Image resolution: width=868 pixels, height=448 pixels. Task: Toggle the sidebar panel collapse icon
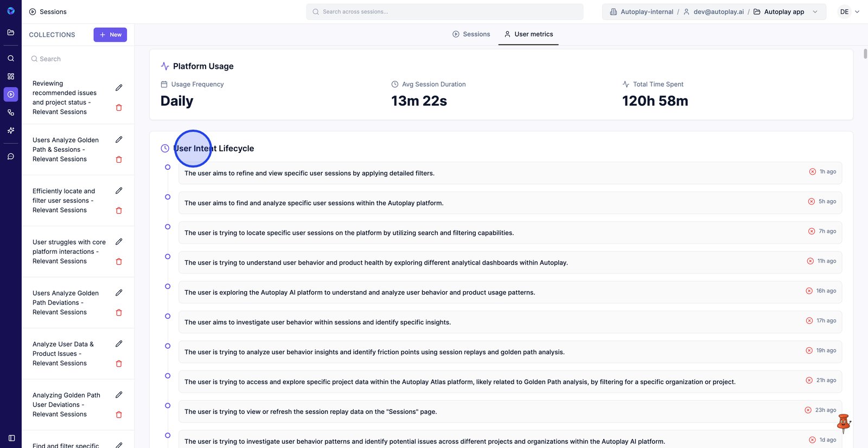click(x=11, y=438)
